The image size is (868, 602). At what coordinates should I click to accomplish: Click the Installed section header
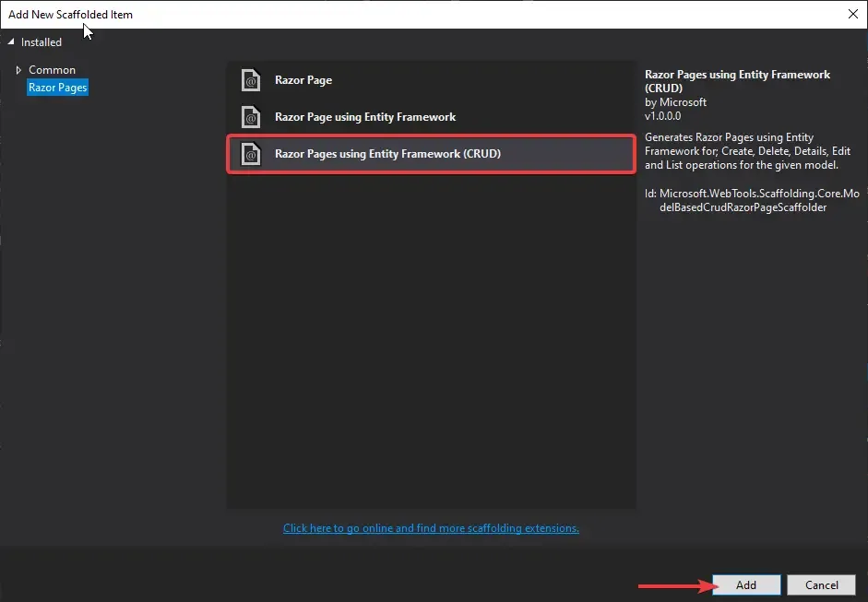pos(40,41)
